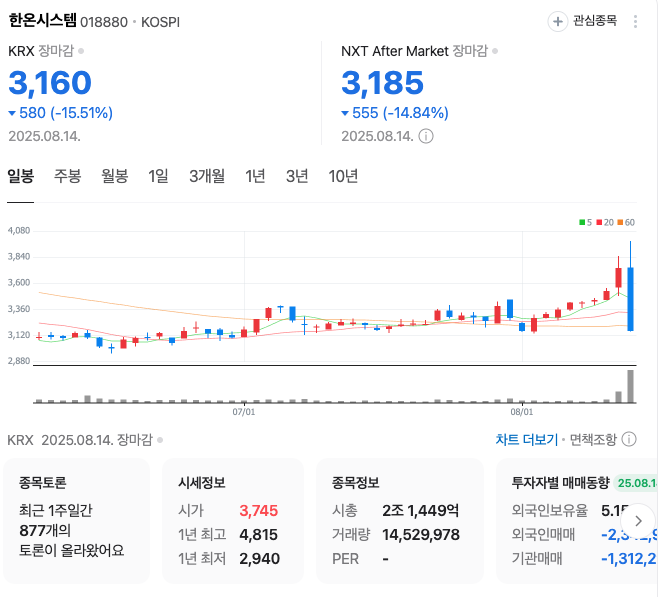Click the 1년 최저 value 2,940
Image resolution: width=658 pixels, height=597 pixels.
click(259, 558)
